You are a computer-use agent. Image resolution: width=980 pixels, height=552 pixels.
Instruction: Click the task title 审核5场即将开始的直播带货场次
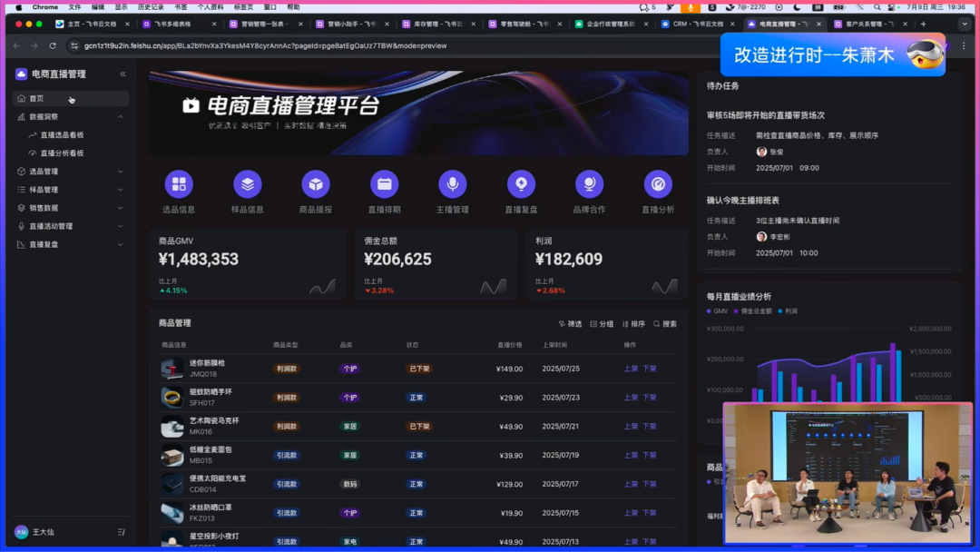coord(766,115)
